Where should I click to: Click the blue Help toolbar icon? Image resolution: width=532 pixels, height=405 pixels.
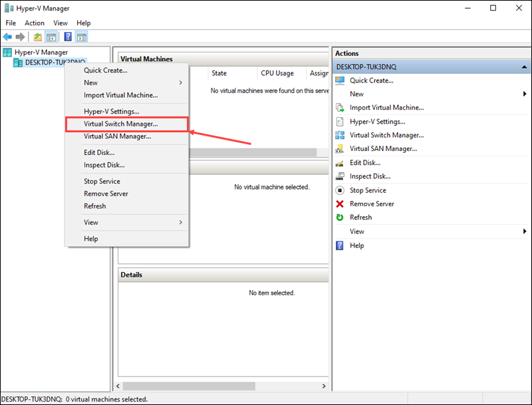tap(68, 37)
